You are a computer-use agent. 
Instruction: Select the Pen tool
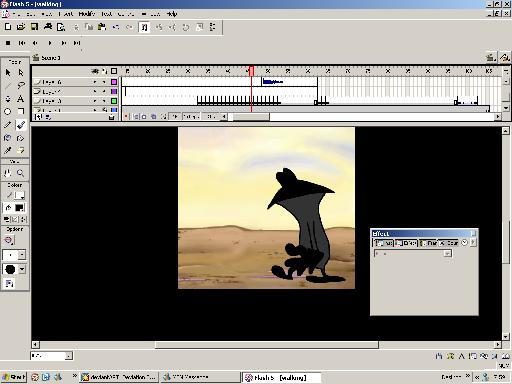point(8,99)
